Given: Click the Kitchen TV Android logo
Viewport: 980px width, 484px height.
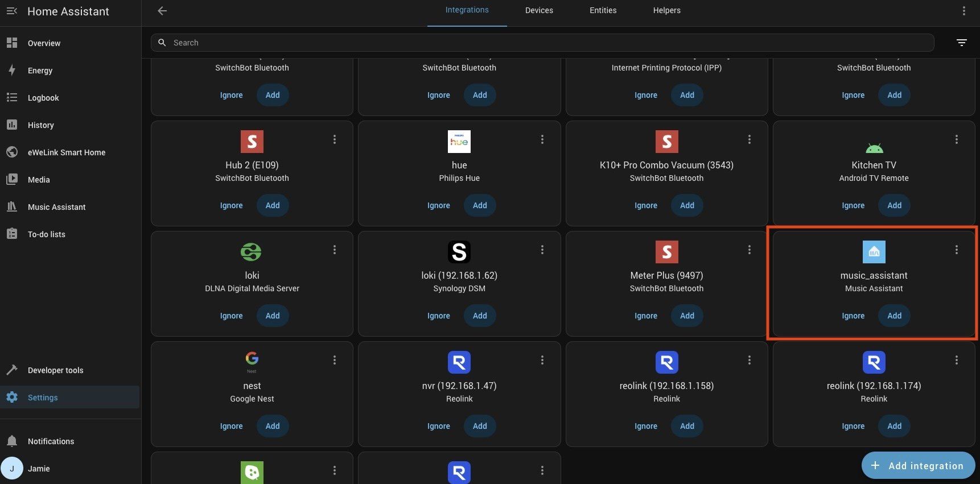Looking at the screenshot, I should [x=874, y=148].
